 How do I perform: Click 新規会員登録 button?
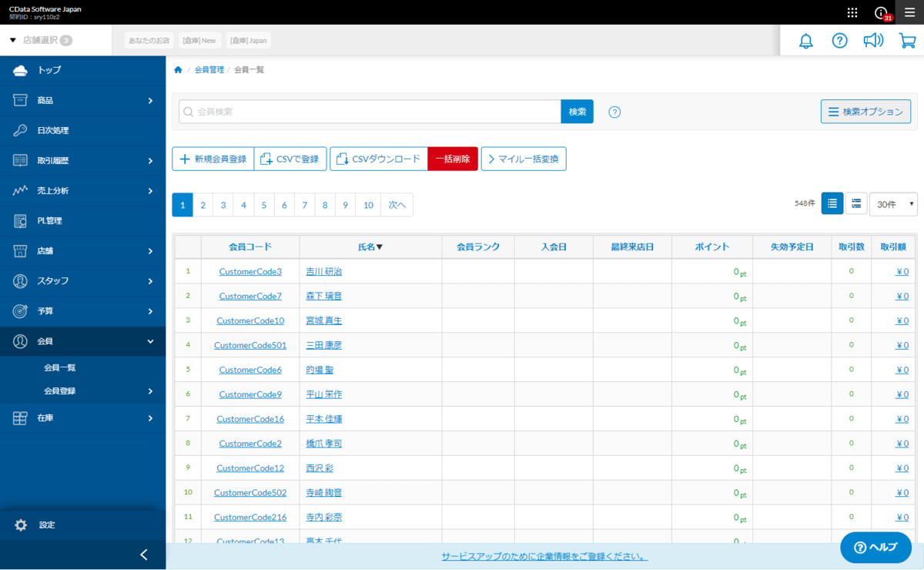pyautogui.click(x=213, y=159)
